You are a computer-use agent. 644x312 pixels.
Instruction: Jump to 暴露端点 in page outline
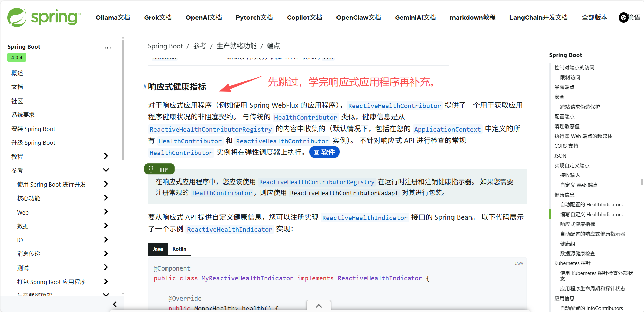564,87
